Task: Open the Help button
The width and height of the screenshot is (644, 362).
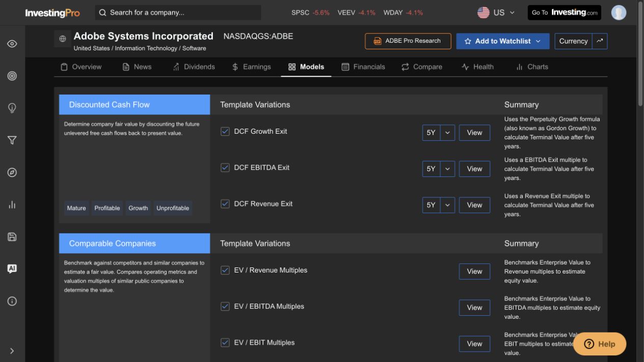Action: point(600,344)
